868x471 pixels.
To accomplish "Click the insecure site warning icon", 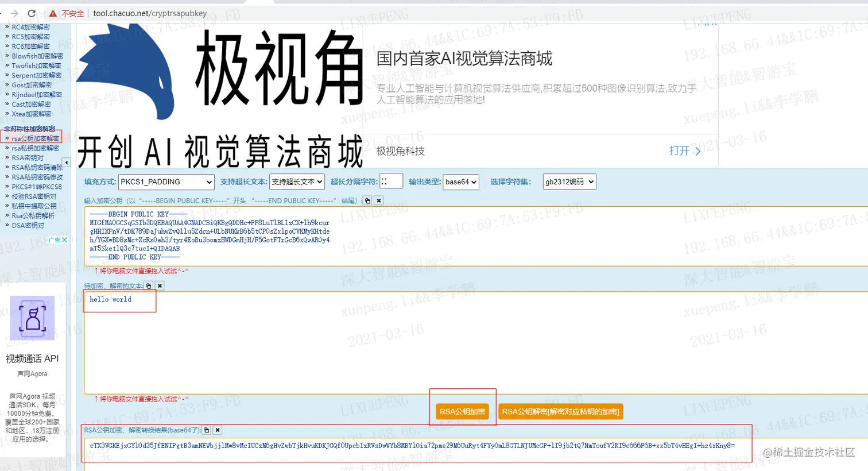I will [53, 13].
